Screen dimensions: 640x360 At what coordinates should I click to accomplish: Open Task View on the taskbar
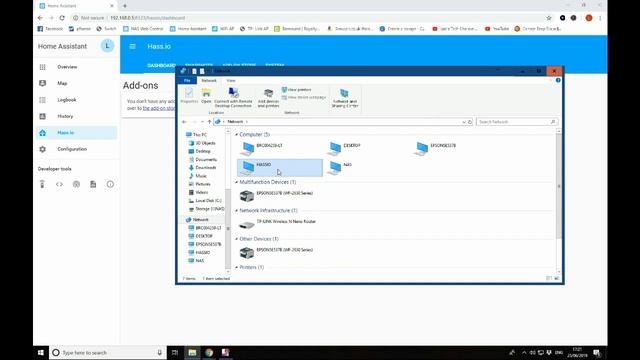point(175,353)
